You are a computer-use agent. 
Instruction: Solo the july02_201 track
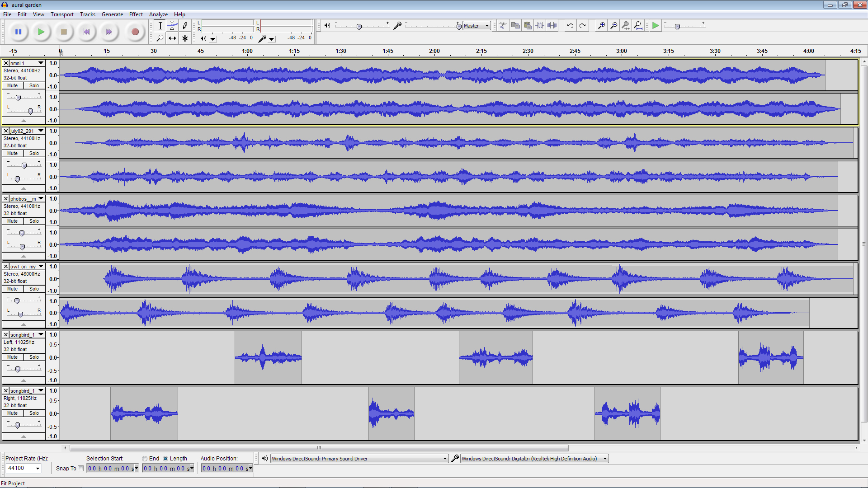click(34, 153)
